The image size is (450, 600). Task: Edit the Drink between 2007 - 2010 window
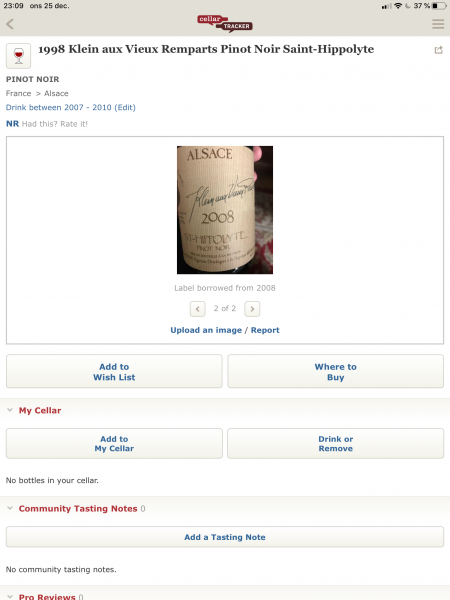coord(71,108)
